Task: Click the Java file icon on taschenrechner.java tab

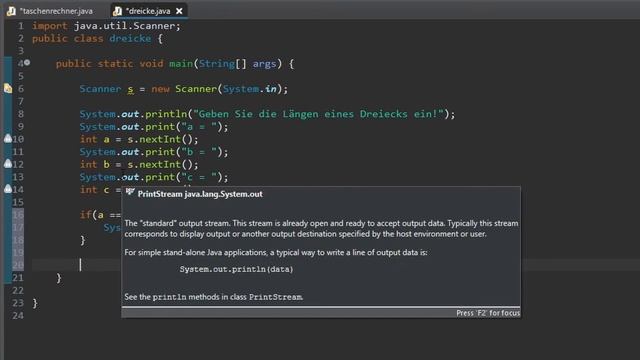Action: [x=11, y=11]
